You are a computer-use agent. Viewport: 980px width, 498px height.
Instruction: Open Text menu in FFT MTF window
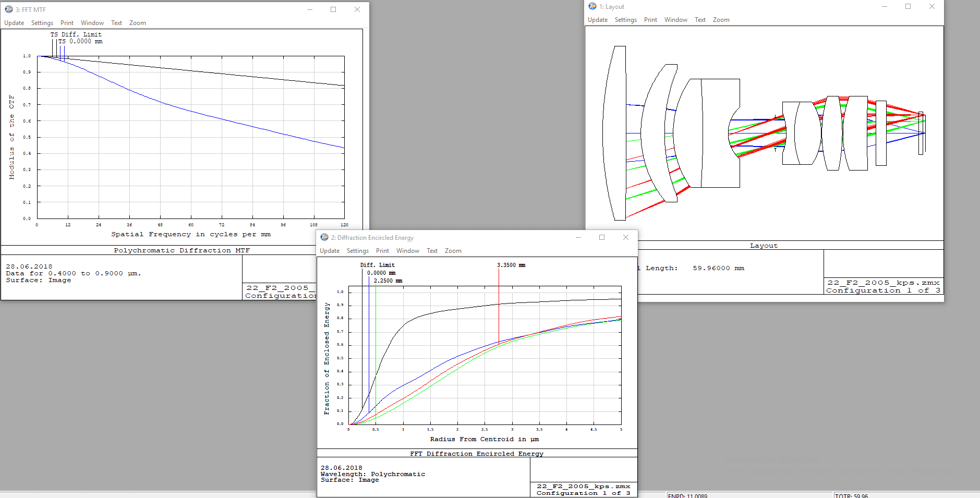pos(116,23)
